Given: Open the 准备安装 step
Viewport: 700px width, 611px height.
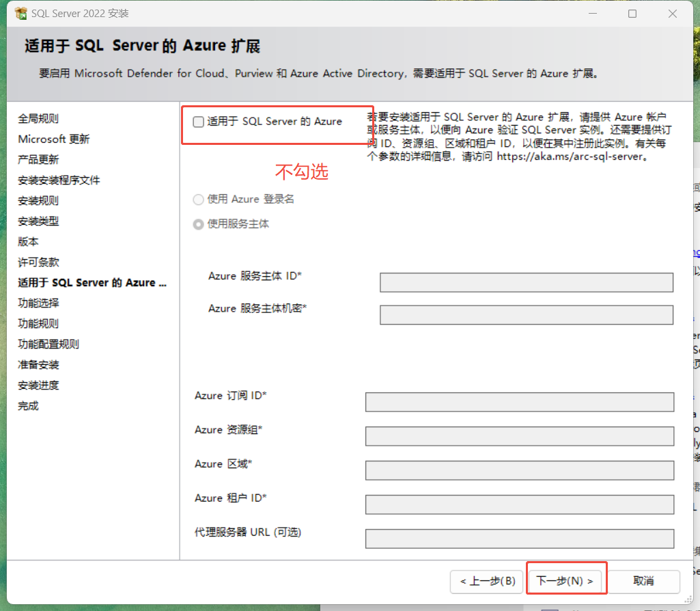Looking at the screenshot, I should tap(38, 364).
